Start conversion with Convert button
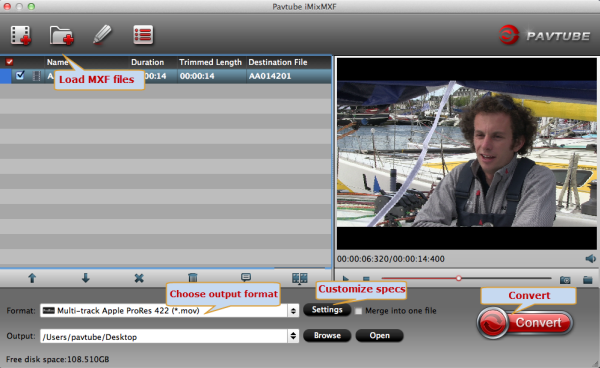 tap(525, 322)
